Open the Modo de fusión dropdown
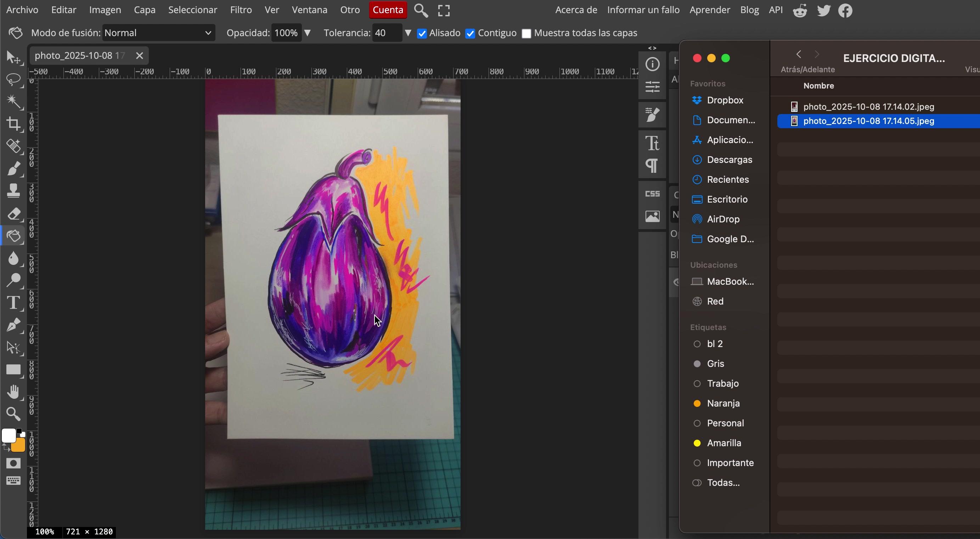 point(158,33)
